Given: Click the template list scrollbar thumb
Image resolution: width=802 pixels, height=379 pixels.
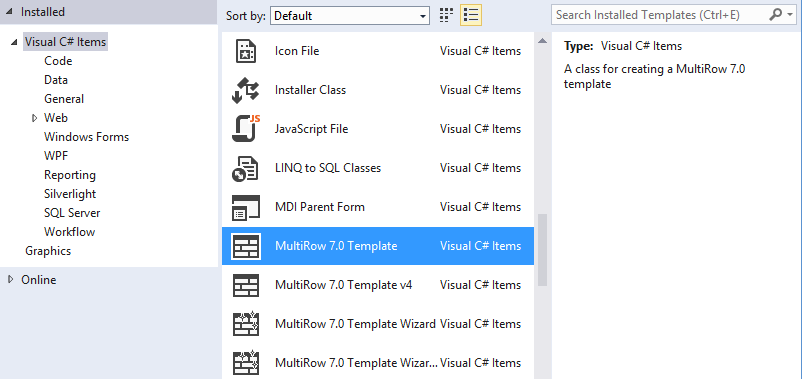Looking at the screenshot, I should pos(543,250).
